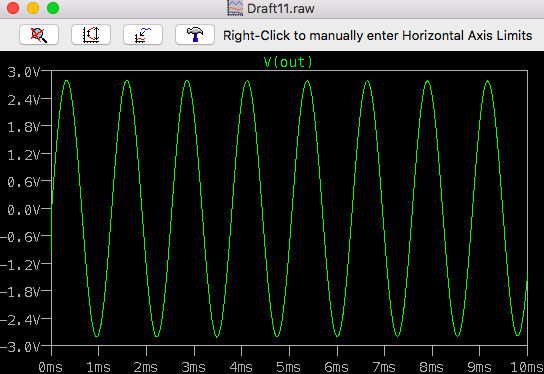Click the autorange vertical axis icon

click(91, 35)
